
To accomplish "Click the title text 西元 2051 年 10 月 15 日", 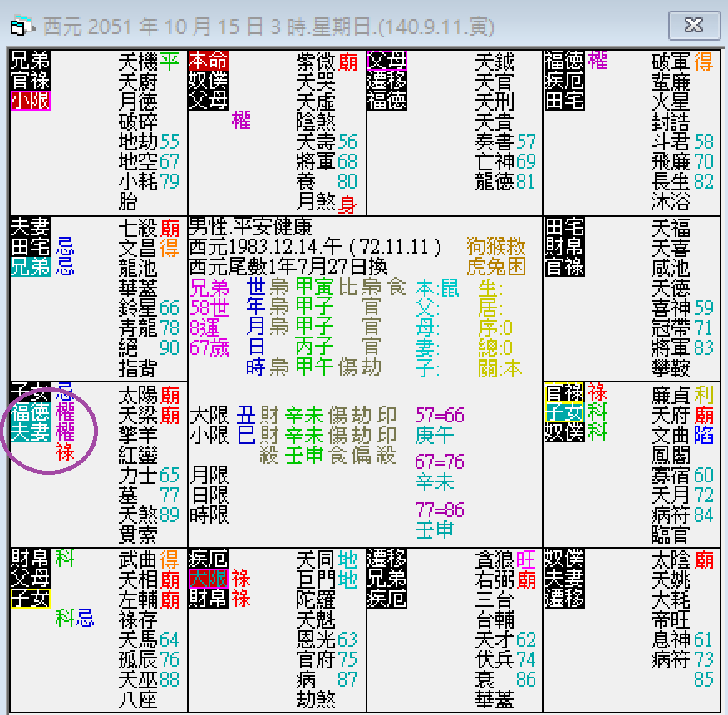I will click(x=153, y=27).
